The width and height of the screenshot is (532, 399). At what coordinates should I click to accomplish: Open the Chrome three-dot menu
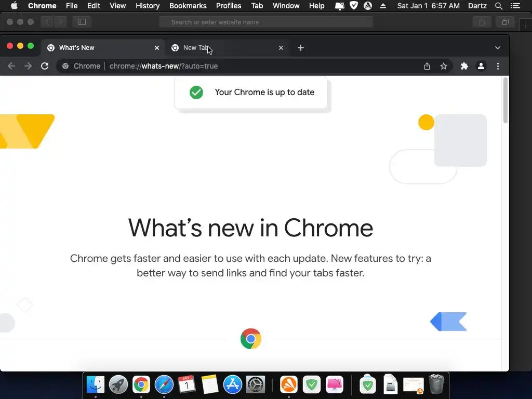click(x=498, y=66)
